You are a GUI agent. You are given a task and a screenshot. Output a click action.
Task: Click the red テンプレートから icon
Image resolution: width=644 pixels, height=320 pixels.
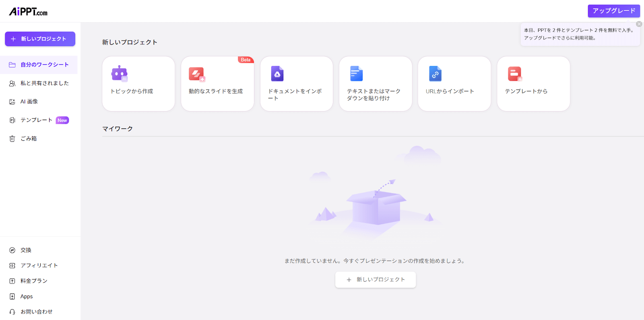pos(514,74)
